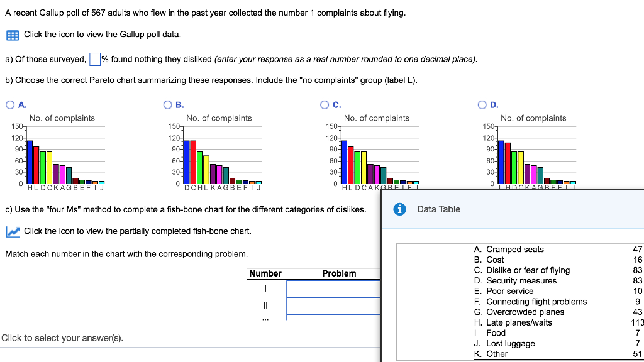
Task: Select answer choice D
Action: pos(482,104)
